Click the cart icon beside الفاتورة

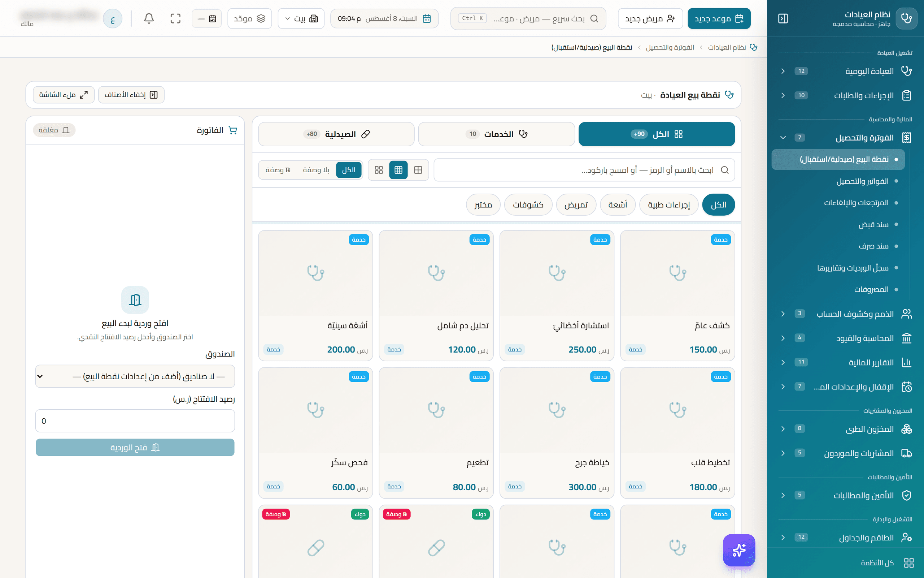[x=232, y=130]
